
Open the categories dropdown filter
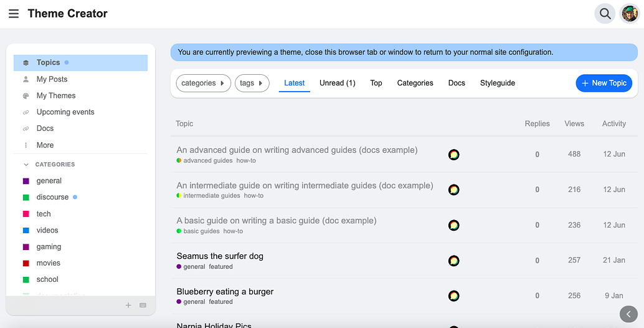(x=203, y=83)
